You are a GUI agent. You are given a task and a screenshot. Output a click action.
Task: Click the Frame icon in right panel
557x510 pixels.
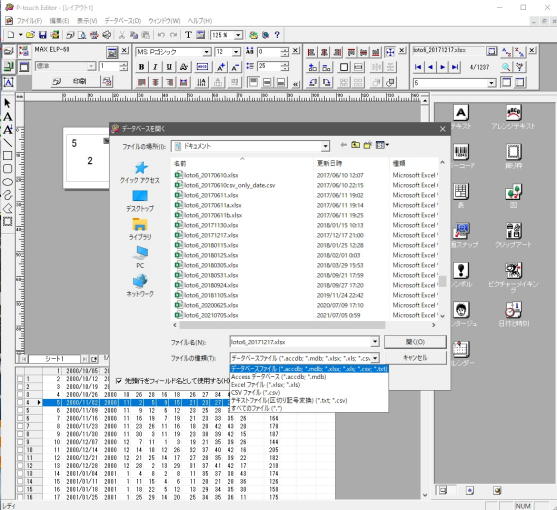513,152
